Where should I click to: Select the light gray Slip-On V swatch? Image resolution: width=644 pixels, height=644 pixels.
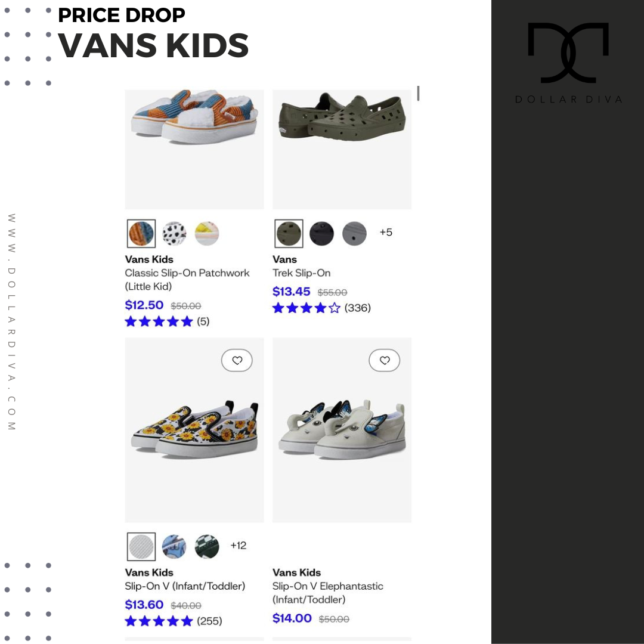pos(141,547)
